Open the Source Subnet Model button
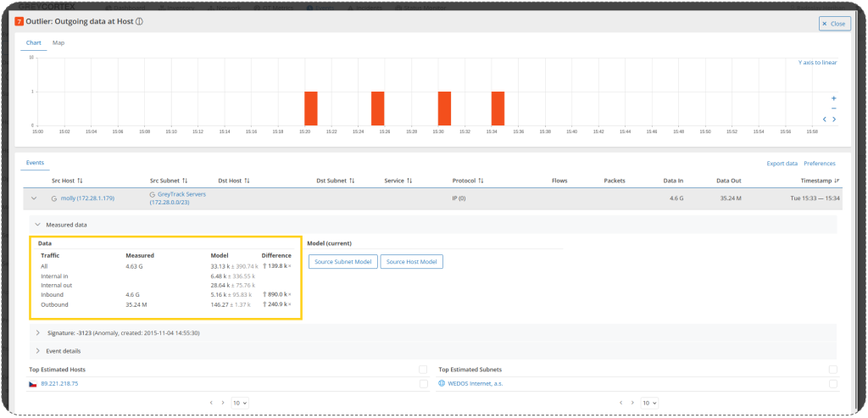The image size is (868, 418). [x=343, y=262]
